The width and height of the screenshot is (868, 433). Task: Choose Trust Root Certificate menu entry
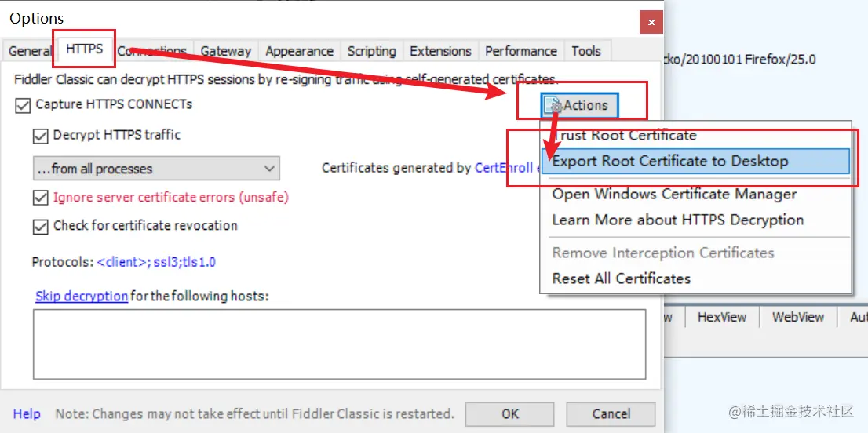point(695,134)
